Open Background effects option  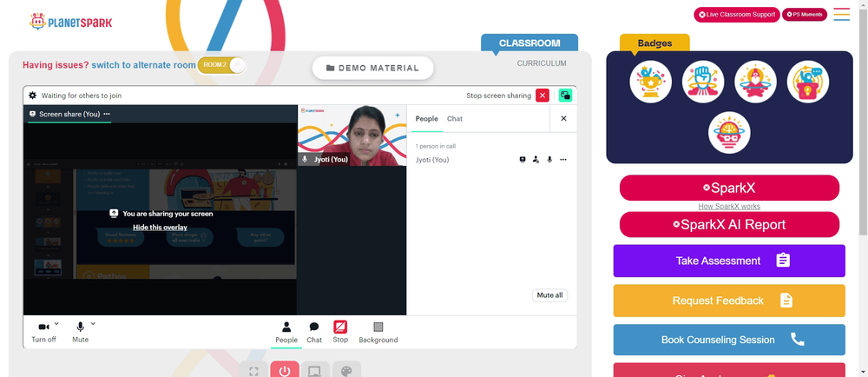378,332
